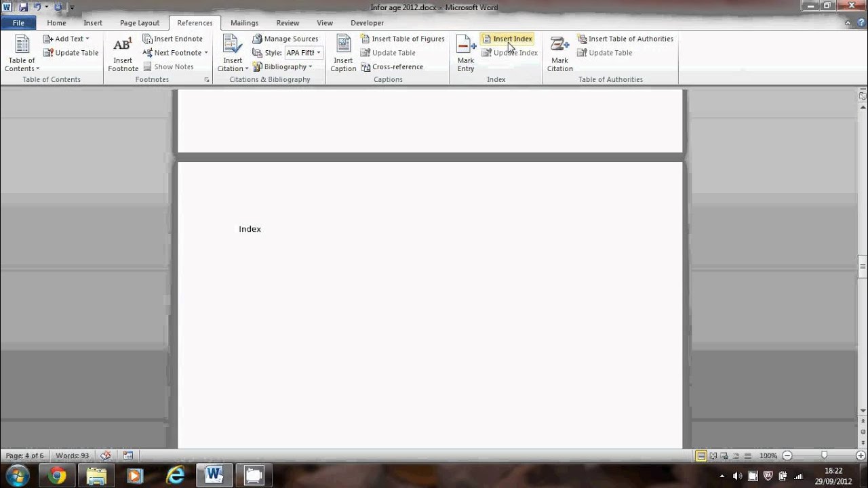Click the Page 4 of 6 status indicator
Screen dimensions: 868x488
[24, 456]
